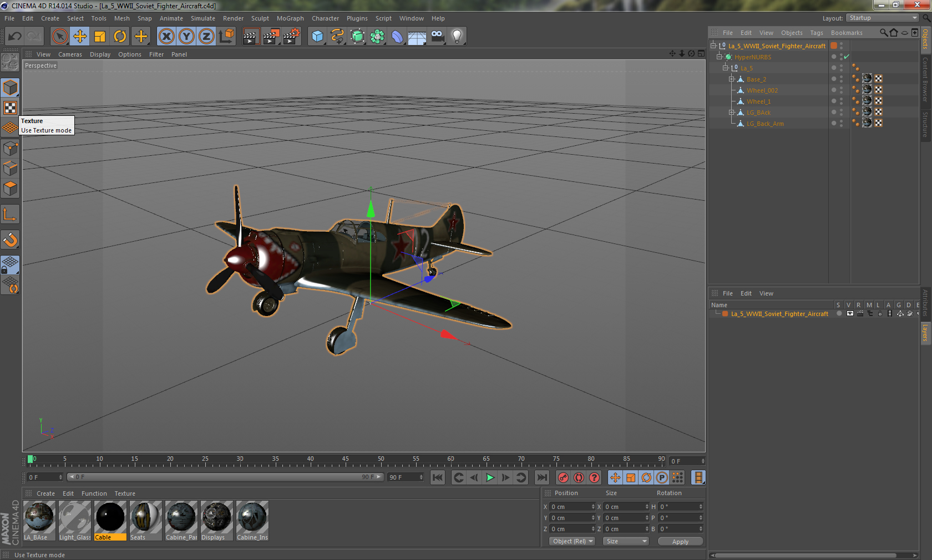Viewport: 932px width, 560px height.
Task: Click the Record Active Objects button
Action: tap(563, 477)
